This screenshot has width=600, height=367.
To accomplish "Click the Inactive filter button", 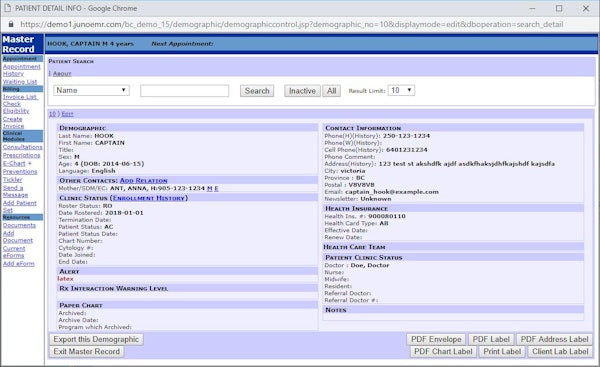I will tap(302, 91).
